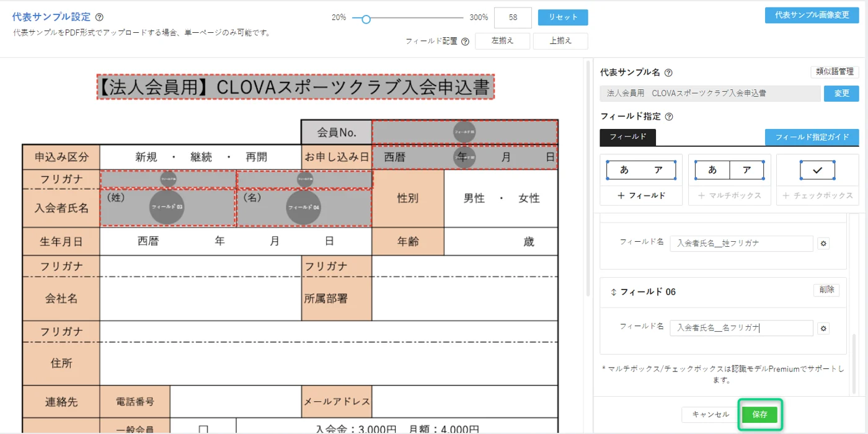Select the フィールド 03 marker on form
Image resolution: width=868 pixels, height=434 pixels.
[167, 207]
